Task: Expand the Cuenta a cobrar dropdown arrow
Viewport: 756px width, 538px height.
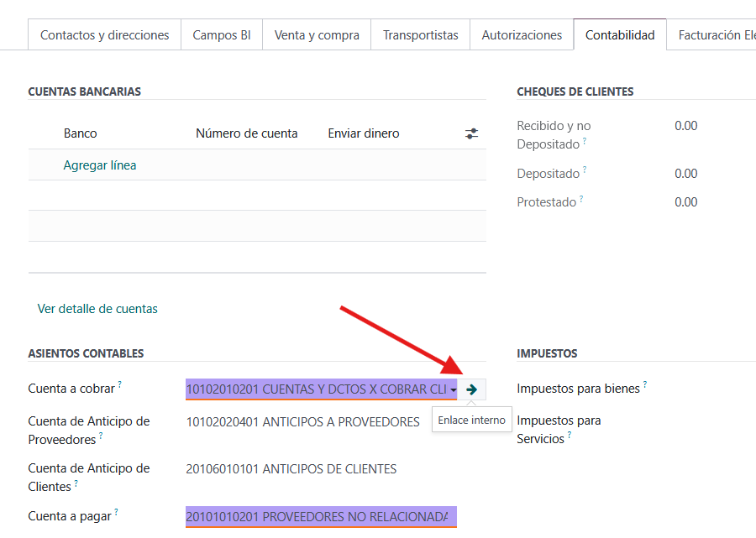Action: tap(454, 390)
